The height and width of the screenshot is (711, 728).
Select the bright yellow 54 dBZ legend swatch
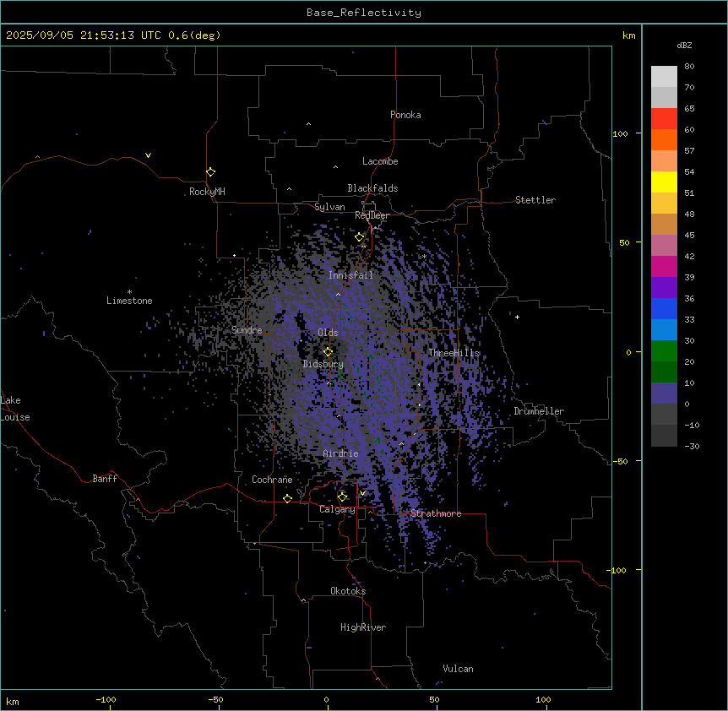point(664,182)
